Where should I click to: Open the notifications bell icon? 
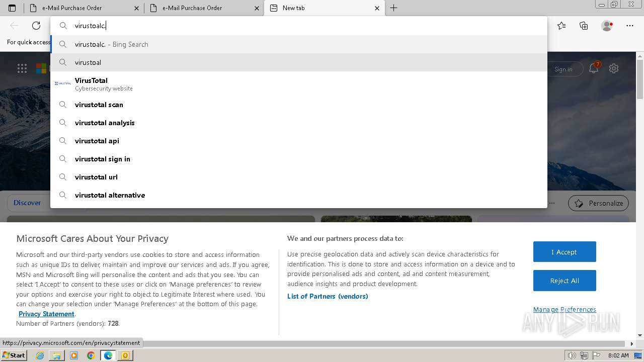tap(594, 68)
